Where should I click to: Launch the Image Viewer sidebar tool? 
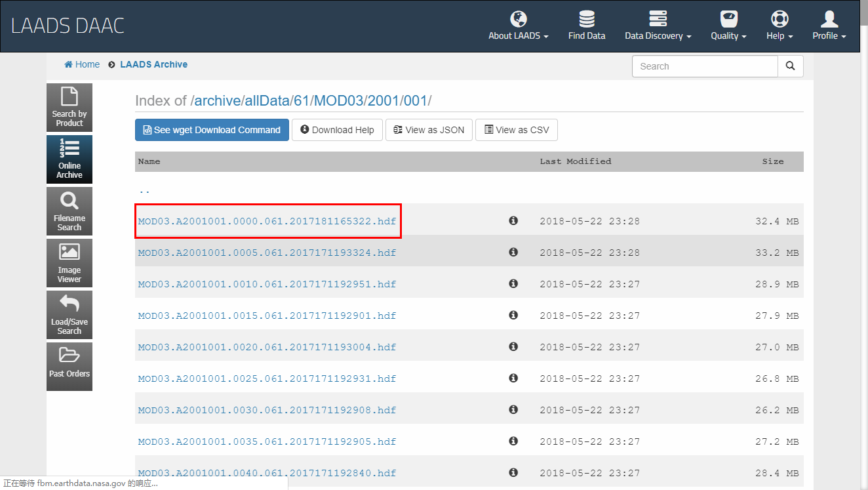(69, 263)
